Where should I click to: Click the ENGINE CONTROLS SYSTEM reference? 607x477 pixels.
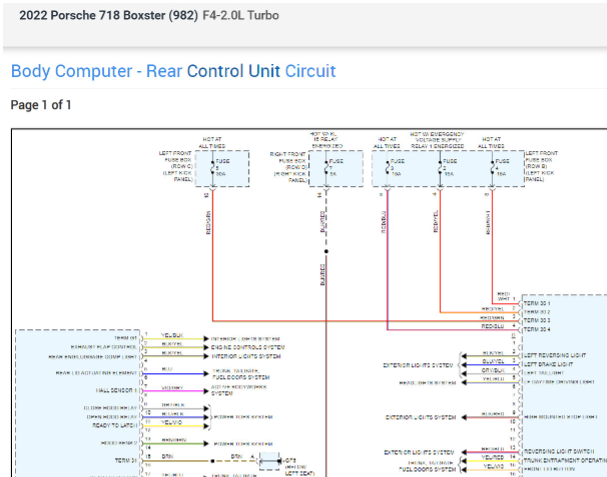click(248, 347)
